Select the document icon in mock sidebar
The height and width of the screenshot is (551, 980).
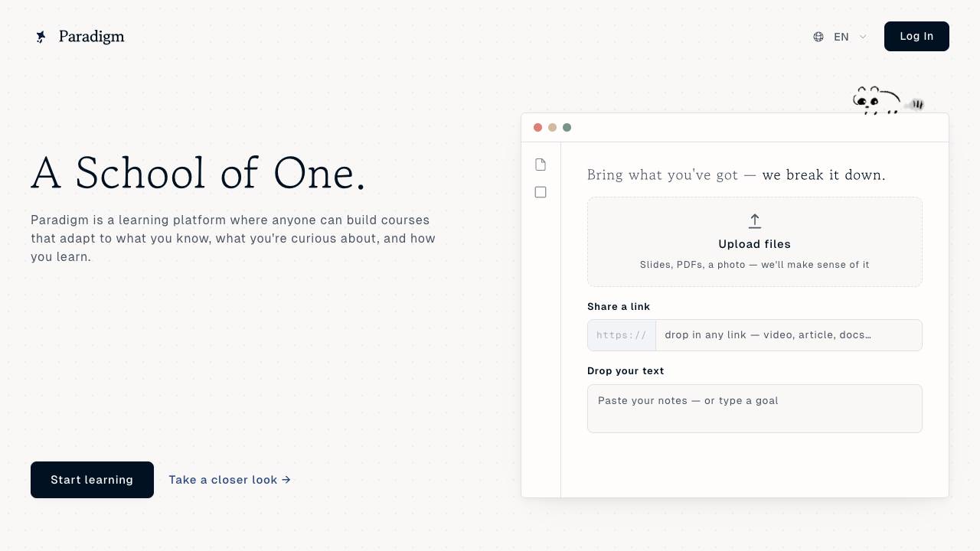(541, 165)
